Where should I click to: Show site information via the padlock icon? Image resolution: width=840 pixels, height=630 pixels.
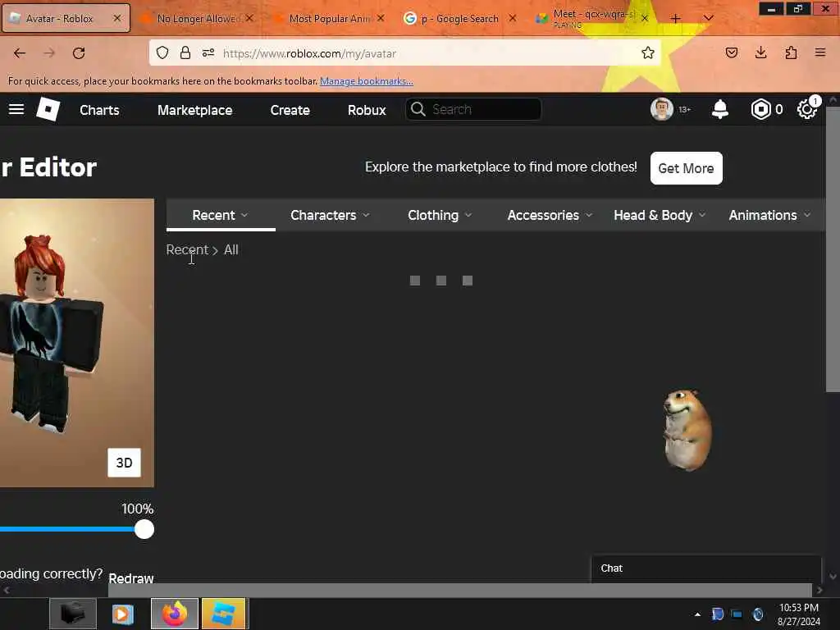(185, 52)
